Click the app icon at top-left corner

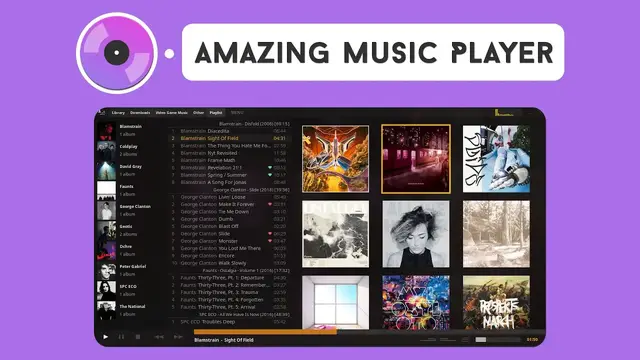pos(102,112)
